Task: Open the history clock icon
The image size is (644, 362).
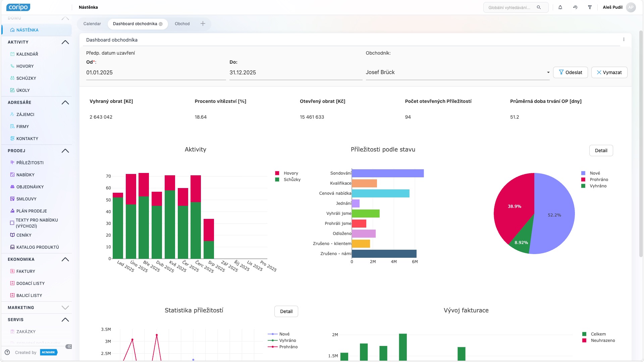Action: 575,7
